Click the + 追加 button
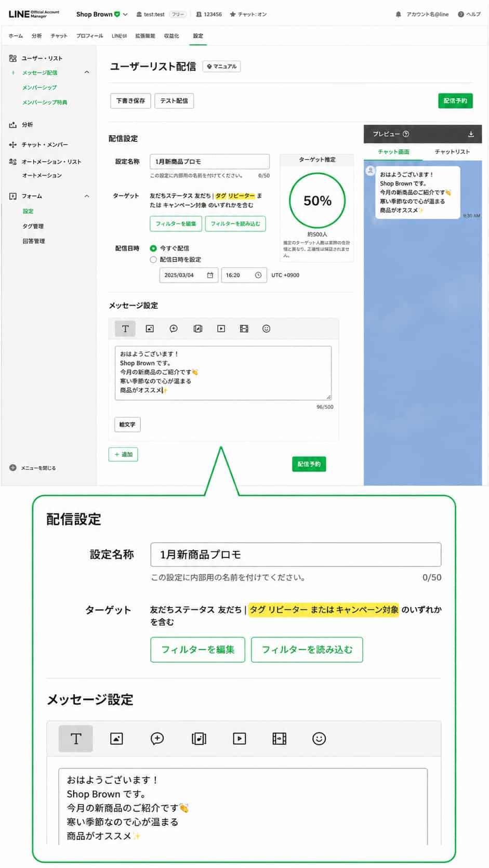This screenshot has height=868, width=489. pos(123,454)
